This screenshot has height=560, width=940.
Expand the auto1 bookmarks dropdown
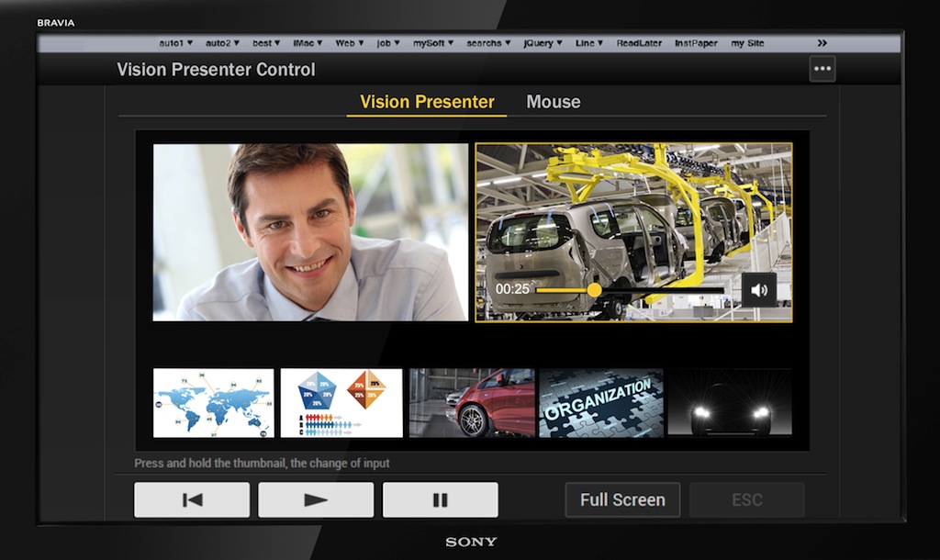pos(175,43)
